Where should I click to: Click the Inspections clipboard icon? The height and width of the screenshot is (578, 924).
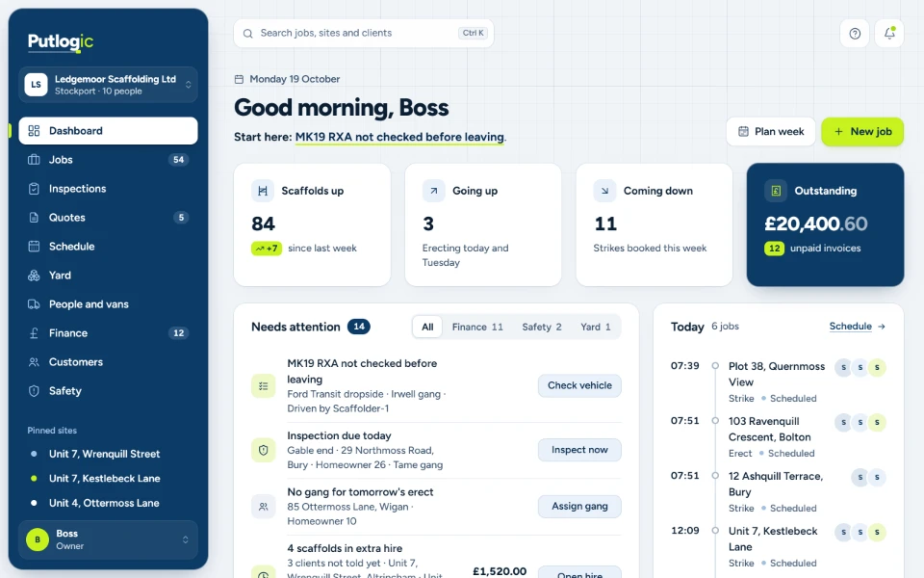coord(35,189)
